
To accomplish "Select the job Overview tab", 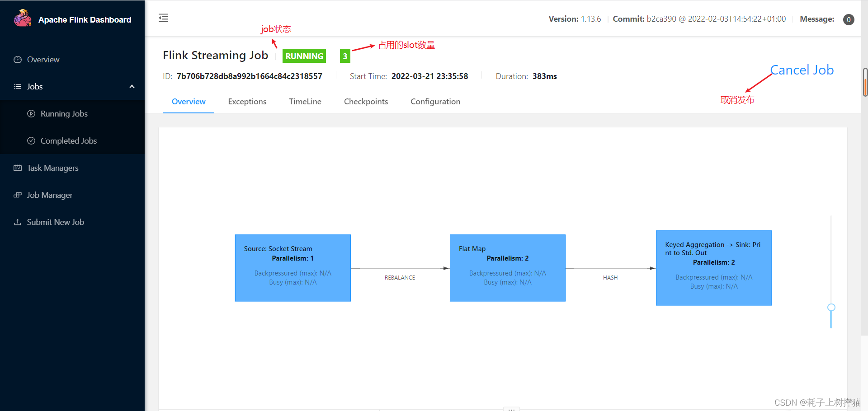I will [x=189, y=102].
